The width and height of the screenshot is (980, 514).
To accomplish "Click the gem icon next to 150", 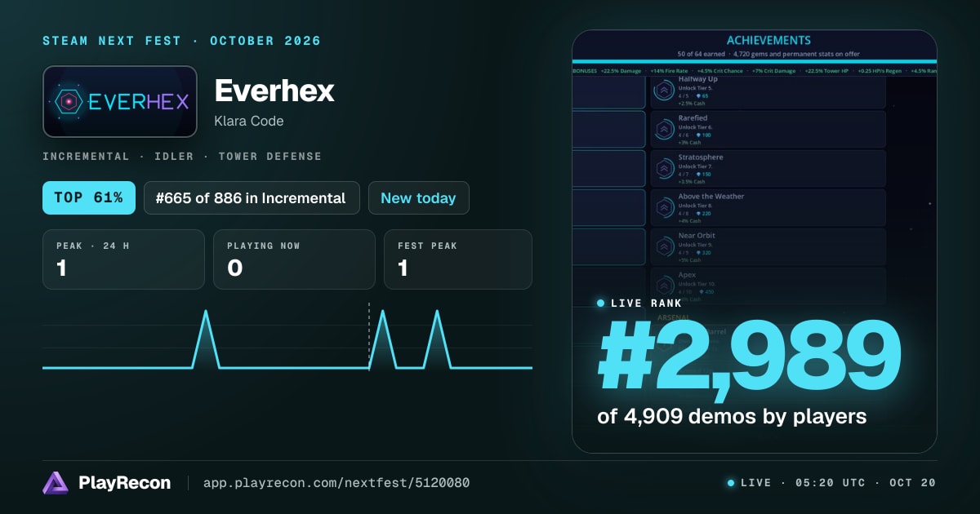I will (x=698, y=174).
